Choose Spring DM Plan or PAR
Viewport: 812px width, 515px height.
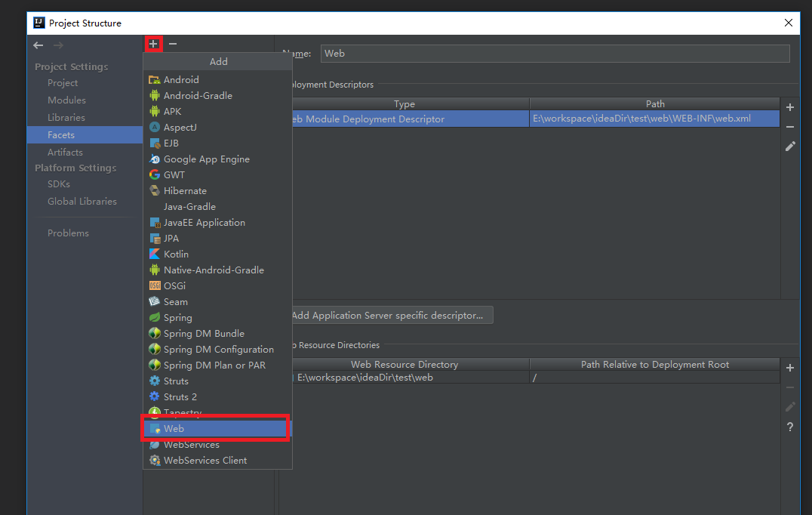pyautogui.click(x=217, y=365)
